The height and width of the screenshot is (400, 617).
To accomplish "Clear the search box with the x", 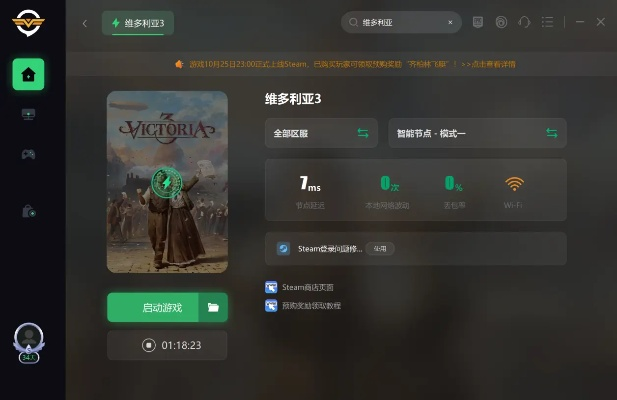I will (450, 22).
